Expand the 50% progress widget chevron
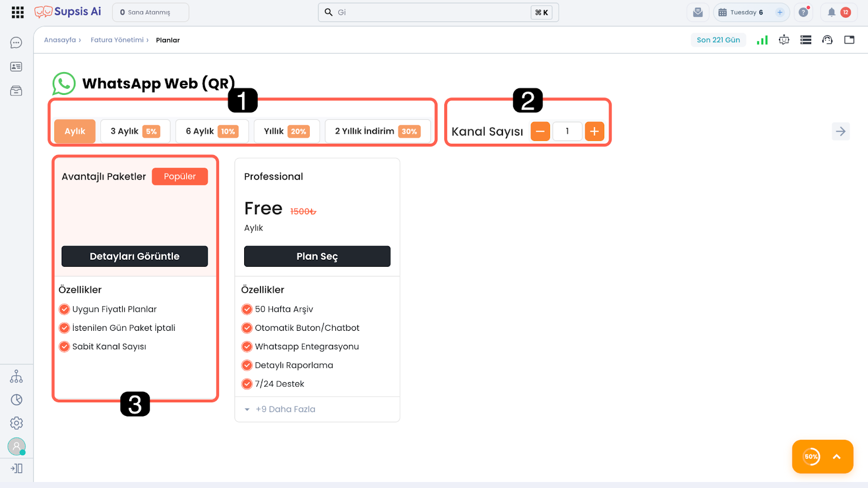The width and height of the screenshot is (868, 488). point(837,457)
